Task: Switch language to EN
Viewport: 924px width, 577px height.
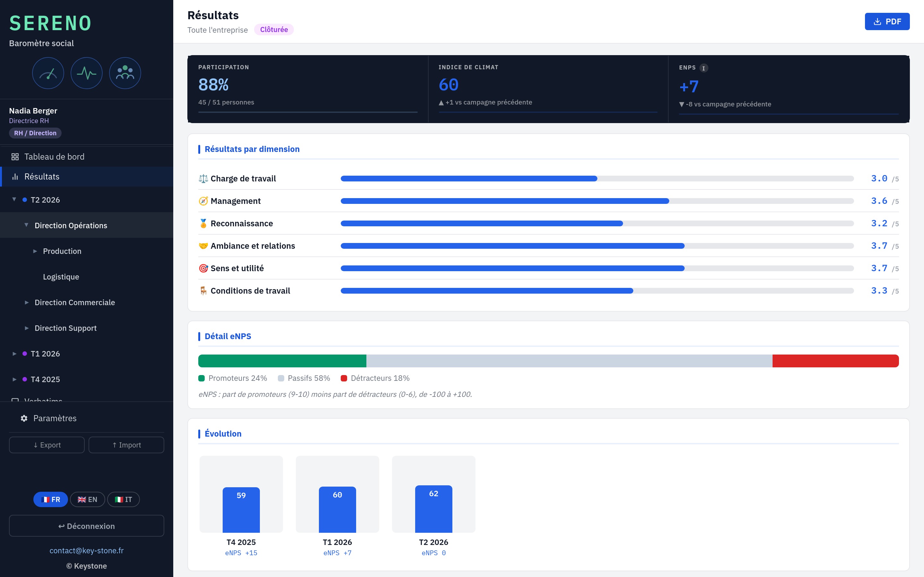Action: 88,499
